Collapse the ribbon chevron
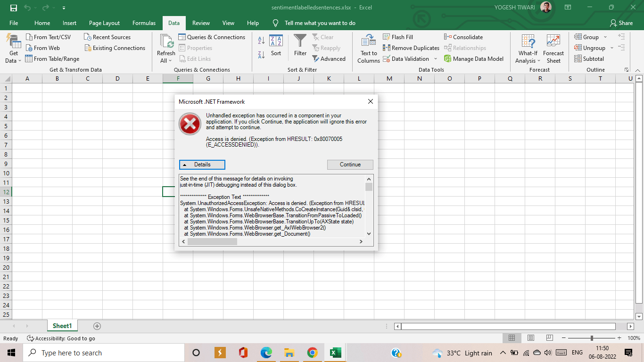The height and width of the screenshot is (362, 644). pos(637,70)
